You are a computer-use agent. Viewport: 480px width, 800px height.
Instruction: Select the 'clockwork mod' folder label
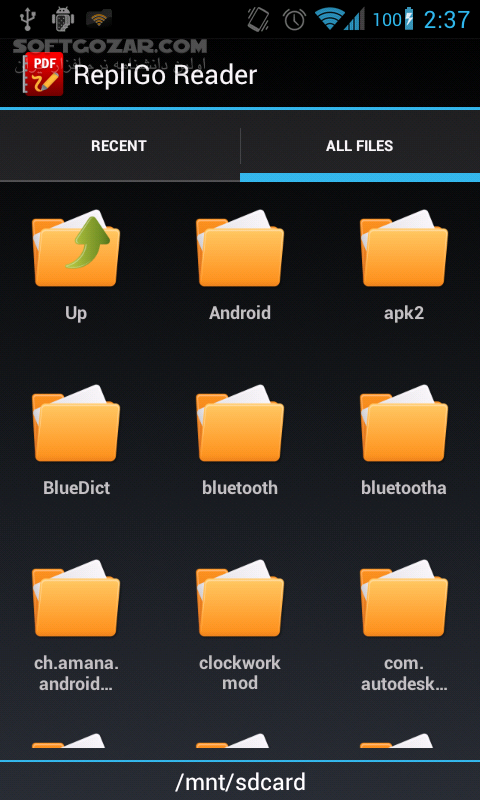coord(240,672)
